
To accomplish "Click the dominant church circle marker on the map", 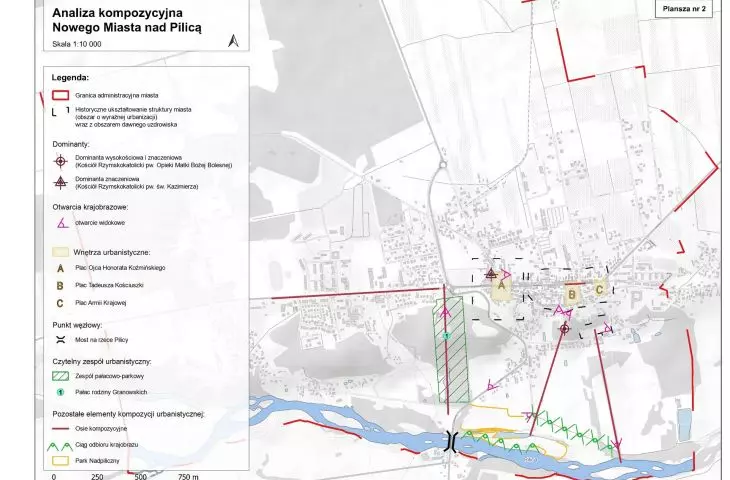I will [x=565, y=329].
